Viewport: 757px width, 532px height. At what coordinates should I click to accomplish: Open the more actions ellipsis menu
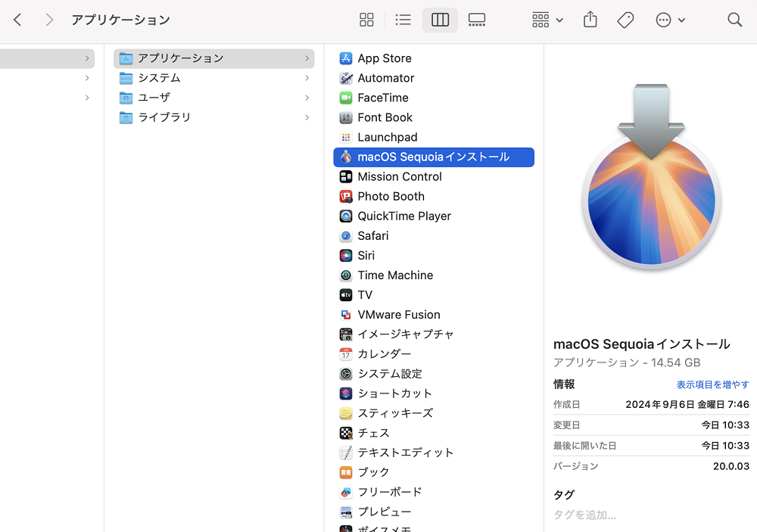coord(670,20)
